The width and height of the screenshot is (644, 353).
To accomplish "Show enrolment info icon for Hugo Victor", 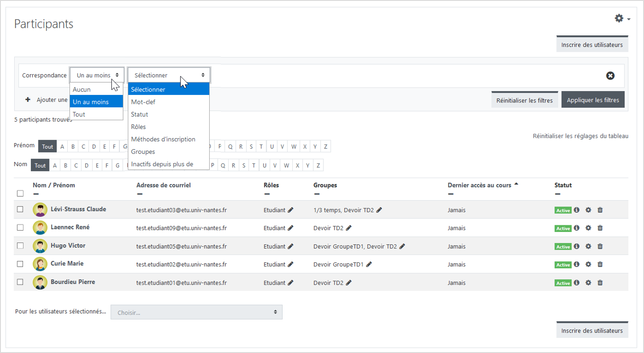I will click(576, 246).
